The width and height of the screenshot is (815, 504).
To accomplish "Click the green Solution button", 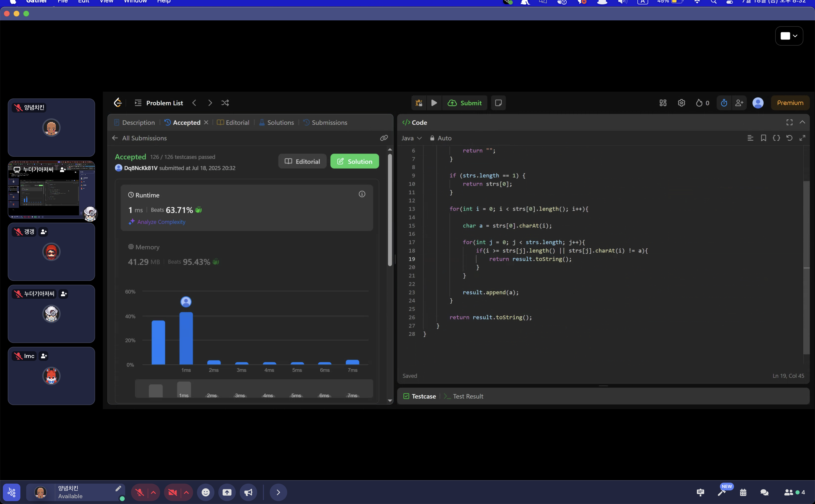I will coord(354,161).
